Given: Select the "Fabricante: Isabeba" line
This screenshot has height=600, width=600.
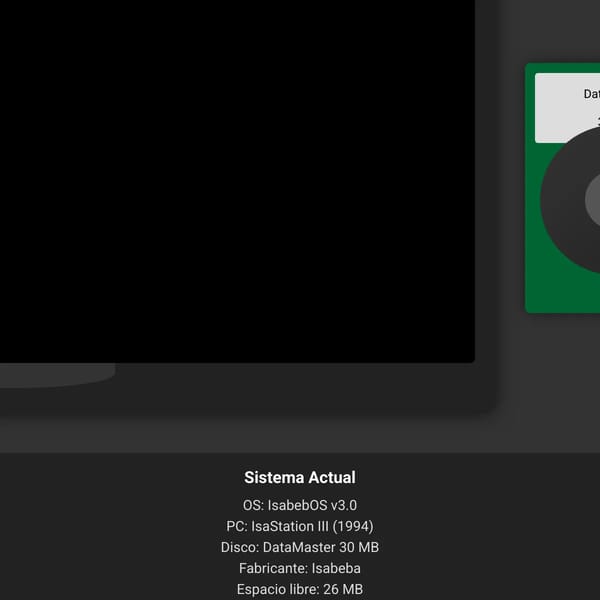Looking at the screenshot, I should click(x=300, y=568).
